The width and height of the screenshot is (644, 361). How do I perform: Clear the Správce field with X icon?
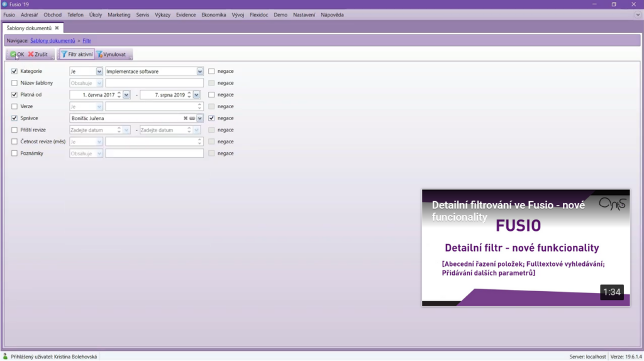coord(186,118)
